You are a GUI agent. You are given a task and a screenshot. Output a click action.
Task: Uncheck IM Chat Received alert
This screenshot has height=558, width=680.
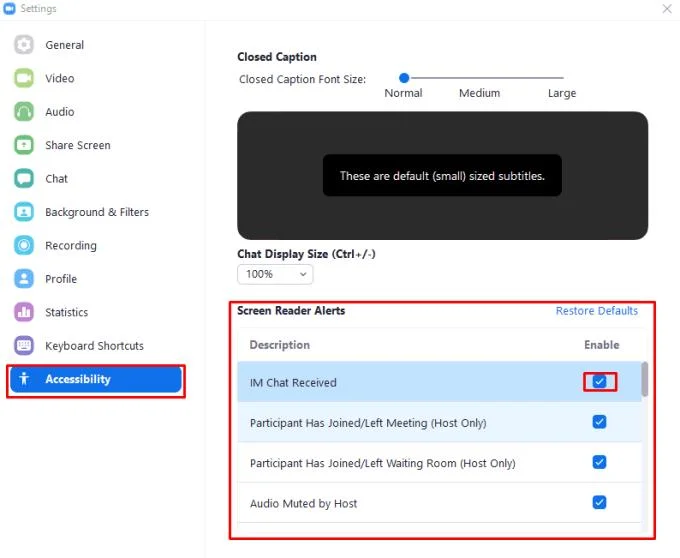click(x=599, y=382)
